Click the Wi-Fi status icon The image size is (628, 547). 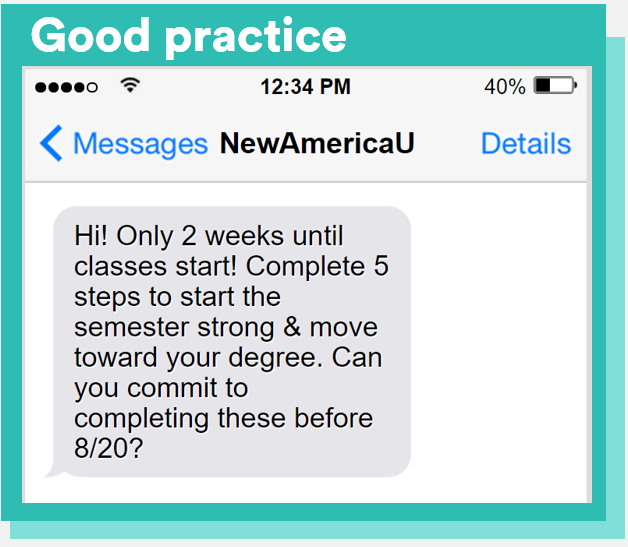pyautogui.click(x=129, y=86)
